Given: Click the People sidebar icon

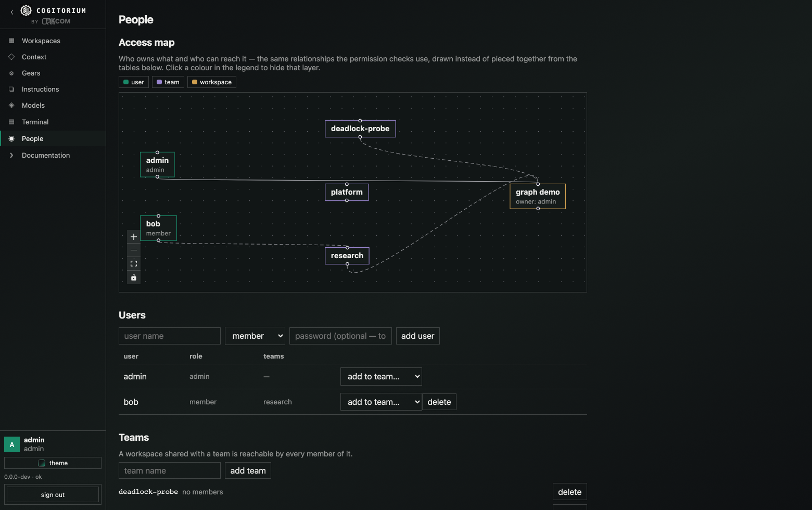Looking at the screenshot, I should point(11,138).
